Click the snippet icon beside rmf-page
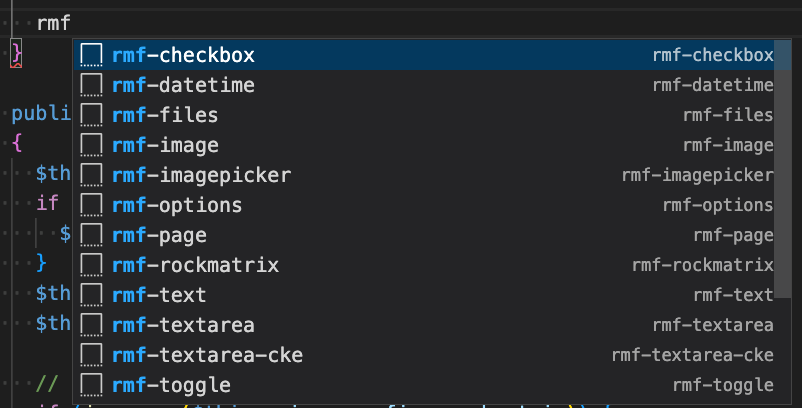 tap(92, 235)
